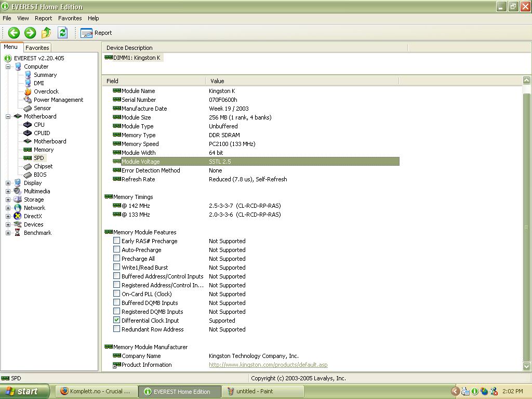Screen dimensions: 532x399
Task: Collapse the Motherboard tree node
Action: coord(8,117)
